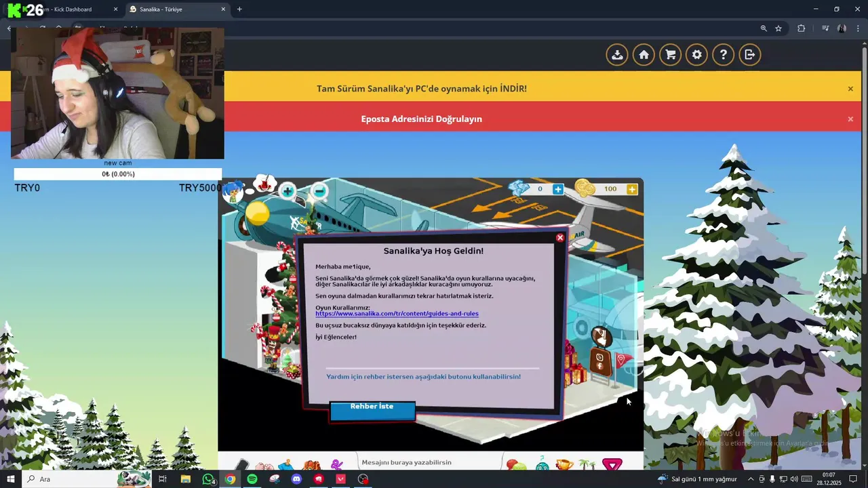Expand hidden system tray icons chevron

751,479
